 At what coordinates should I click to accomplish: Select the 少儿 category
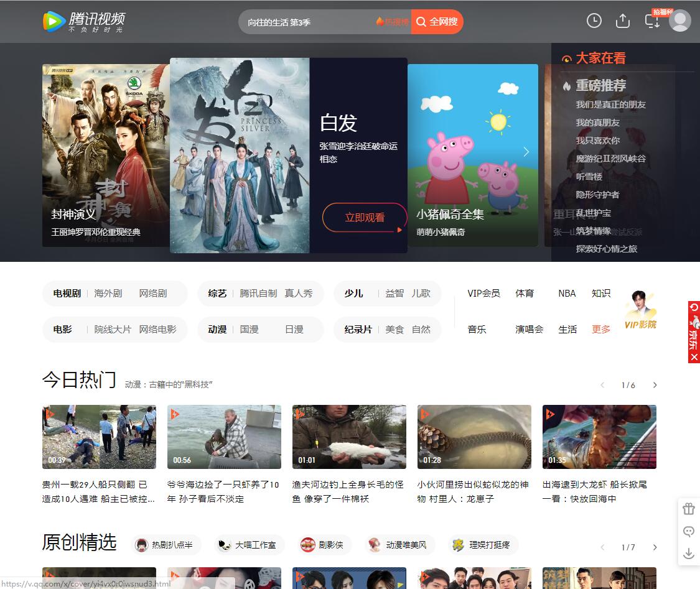[x=353, y=293]
